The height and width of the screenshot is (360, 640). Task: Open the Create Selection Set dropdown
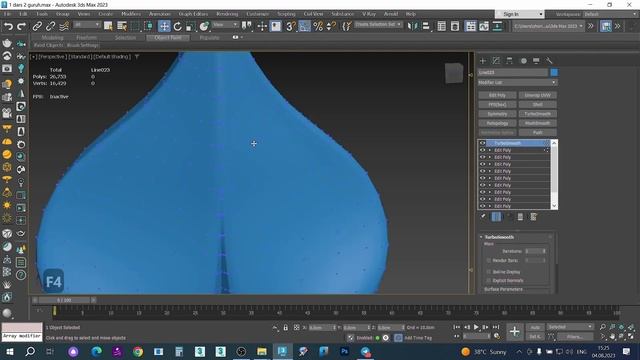(x=378, y=25)
